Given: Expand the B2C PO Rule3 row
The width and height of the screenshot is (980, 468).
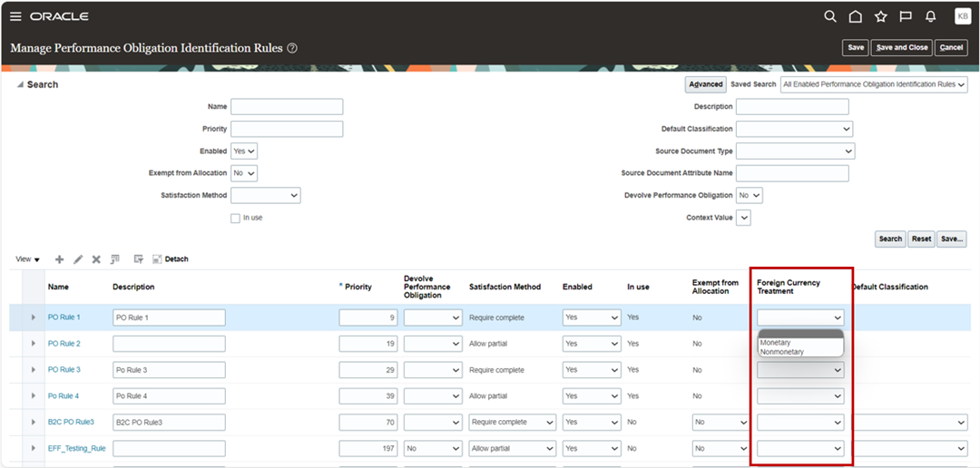Looking at the screenshot, I should 34,423.
